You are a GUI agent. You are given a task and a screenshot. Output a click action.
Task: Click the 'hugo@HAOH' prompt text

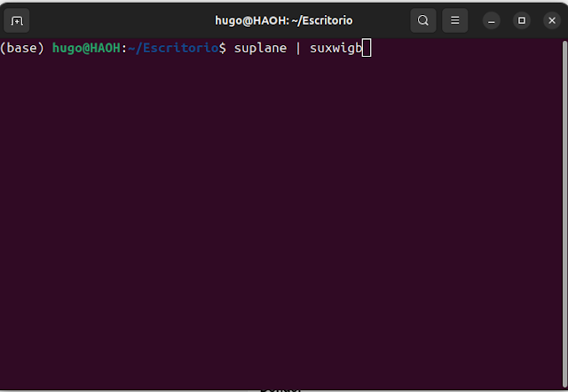[x=86, y=48]
